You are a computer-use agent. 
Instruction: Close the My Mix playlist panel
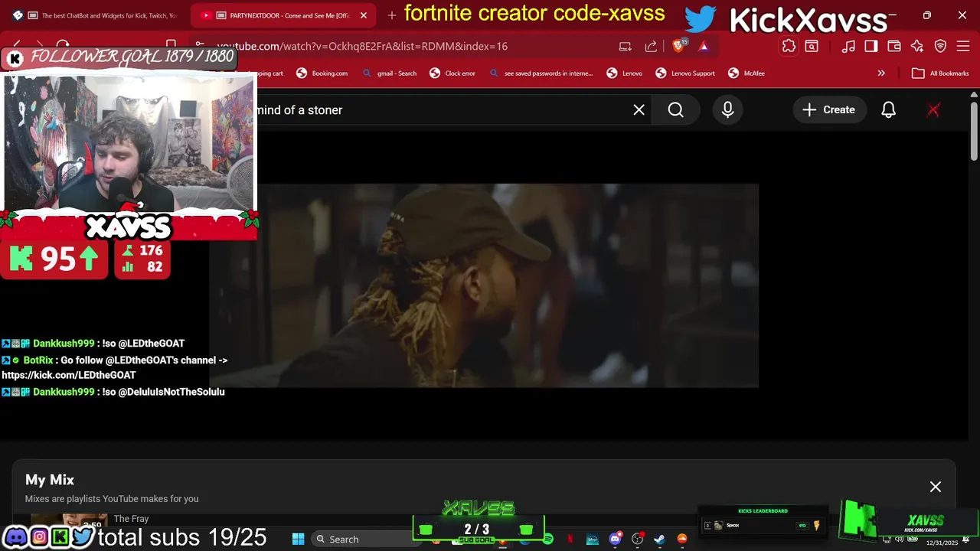pos(936,487)
